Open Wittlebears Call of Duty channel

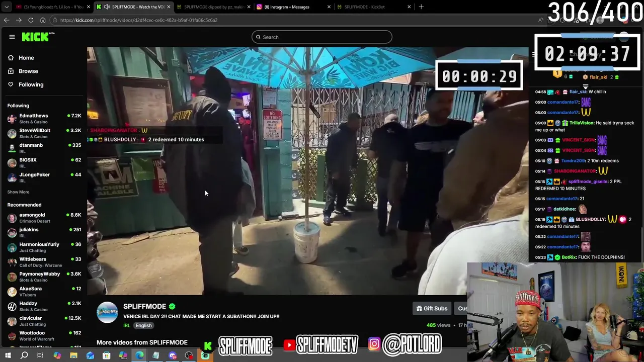(44, 262)
